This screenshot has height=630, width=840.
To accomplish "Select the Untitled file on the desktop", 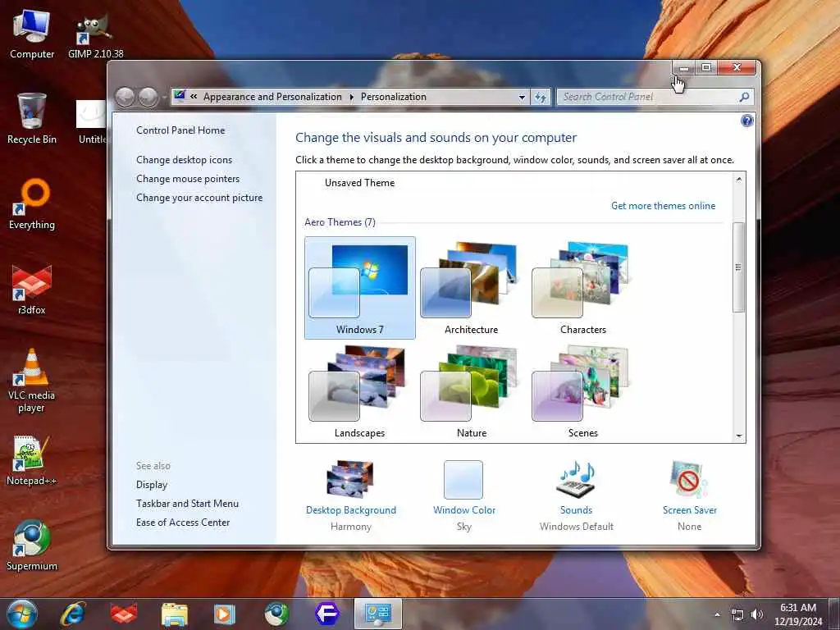I will 92,121.
